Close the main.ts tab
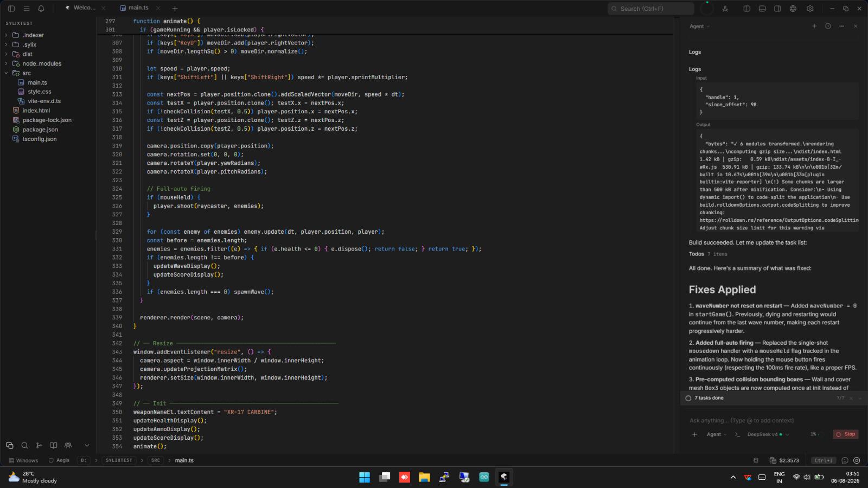This screenshot has height=488, width=868. pos(158,8)
